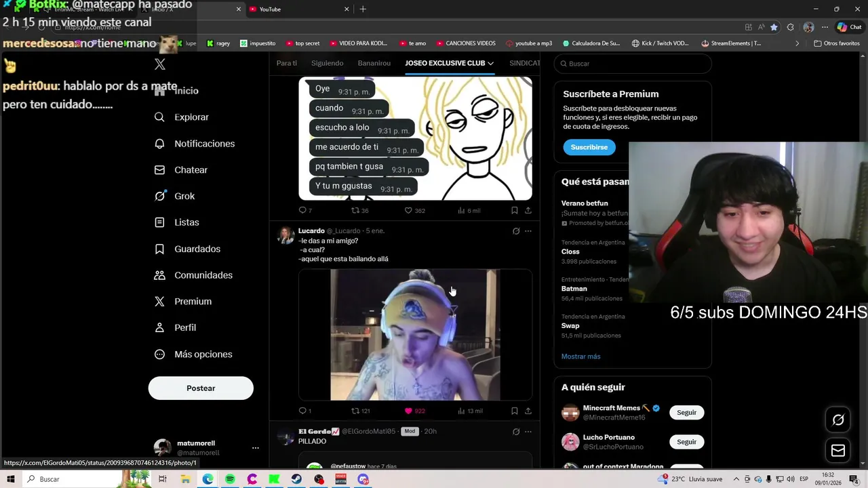Click the Suscribirse Premium button
Image resolution: width=868 pixels, height=488 pixels.
[x=589, y=147]
